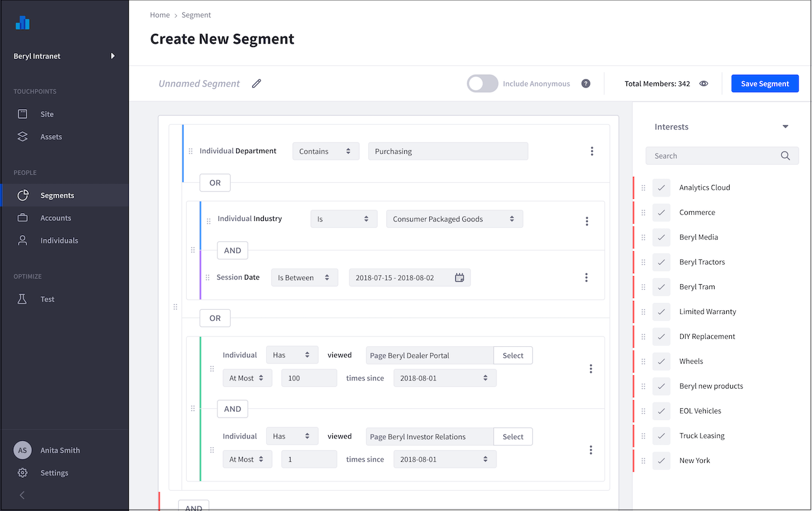812x511 pixels.
Task: Go to Accounts in sidebar
Action: [56, 218]
